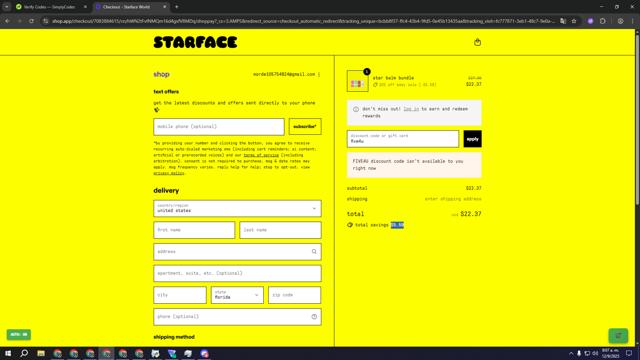Go back in browser history
Image resolution: width=640 pixels, height=360 pixels.
pos(7,21)
